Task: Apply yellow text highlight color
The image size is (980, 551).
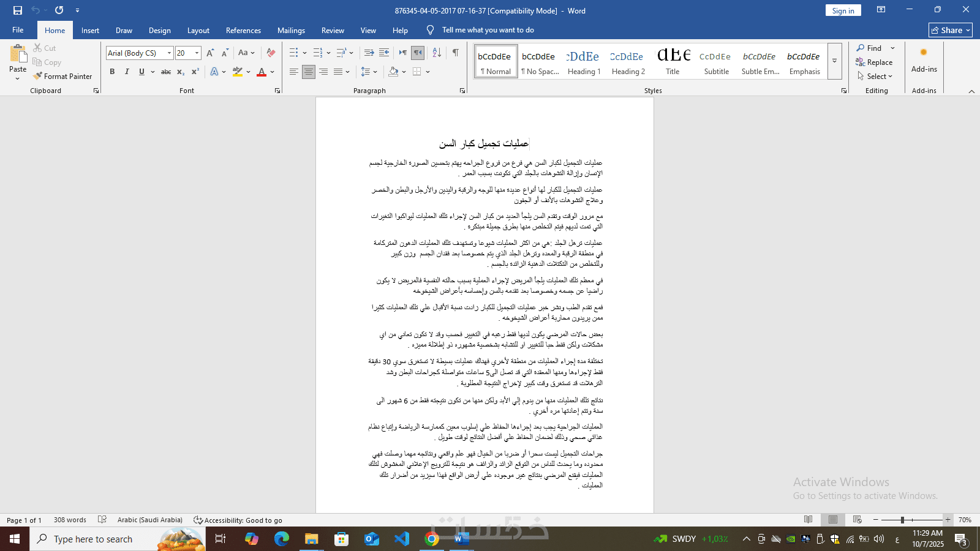Action: click(238, 72)
